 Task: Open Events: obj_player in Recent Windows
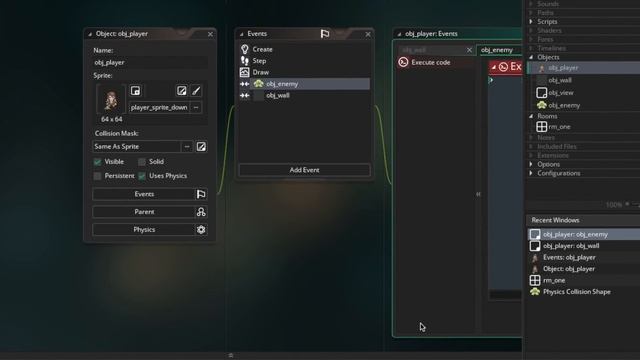pyautogui.click(x=584, y=258)
